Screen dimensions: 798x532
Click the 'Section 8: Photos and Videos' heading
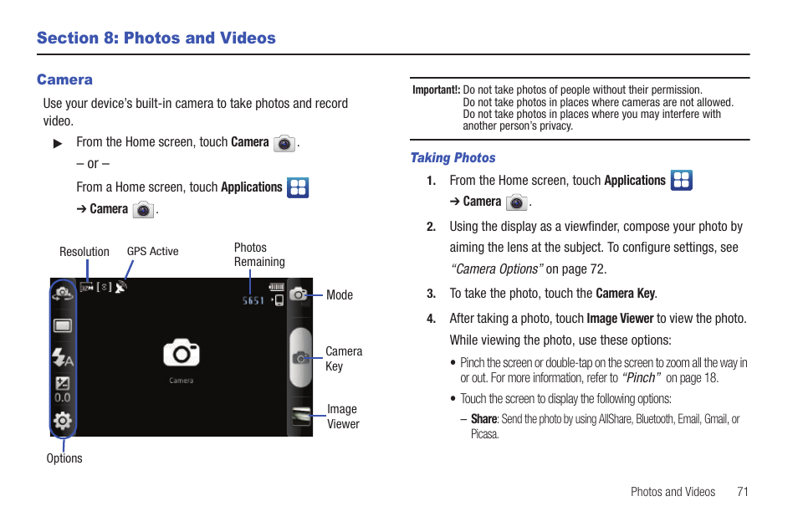(x=156, y=38)
